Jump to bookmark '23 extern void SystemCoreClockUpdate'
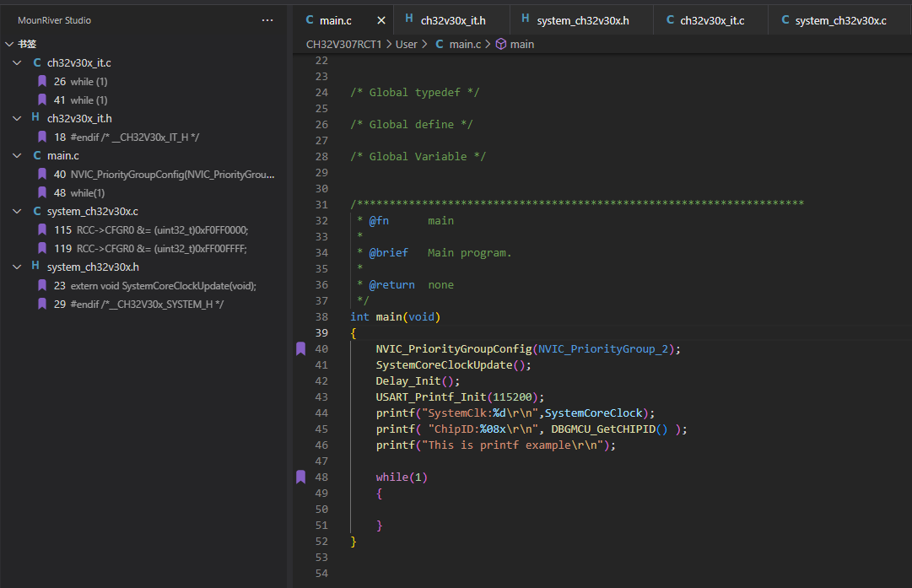Screen dimensions: 912x588 [143, 286]
